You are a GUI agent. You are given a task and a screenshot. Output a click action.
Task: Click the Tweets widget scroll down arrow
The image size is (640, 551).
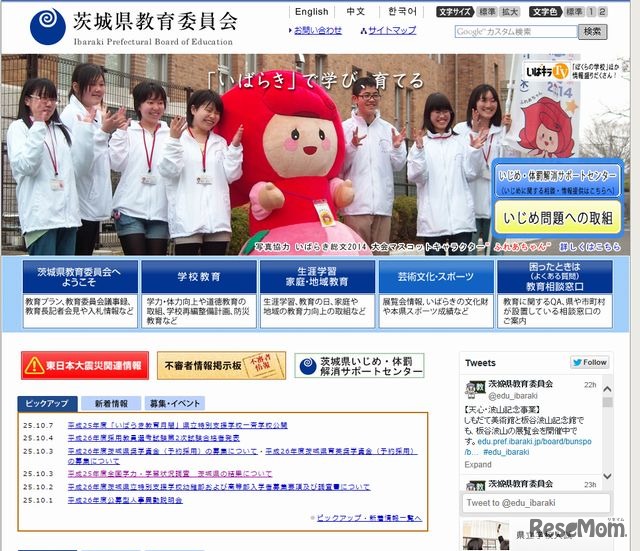tap(607, 476)
